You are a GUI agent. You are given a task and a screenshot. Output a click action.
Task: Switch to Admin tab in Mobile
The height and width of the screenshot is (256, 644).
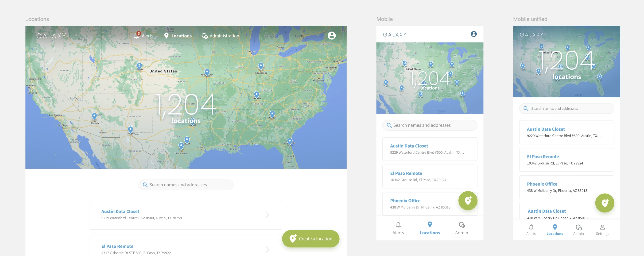pos(461,228)
